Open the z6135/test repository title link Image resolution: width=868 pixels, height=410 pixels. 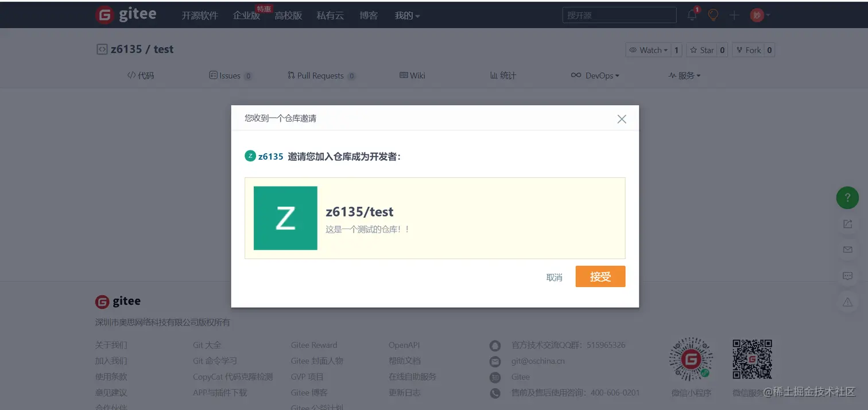(x=359, y=212)
